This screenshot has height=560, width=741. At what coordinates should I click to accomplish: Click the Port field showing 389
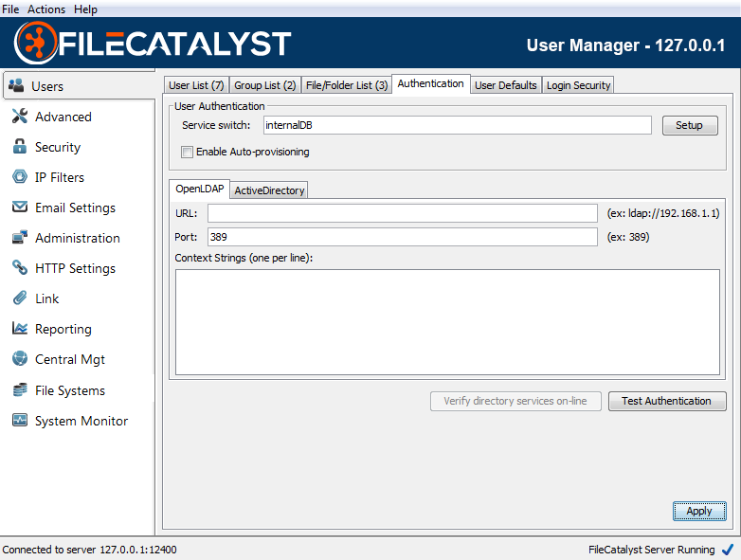[403, 237]
